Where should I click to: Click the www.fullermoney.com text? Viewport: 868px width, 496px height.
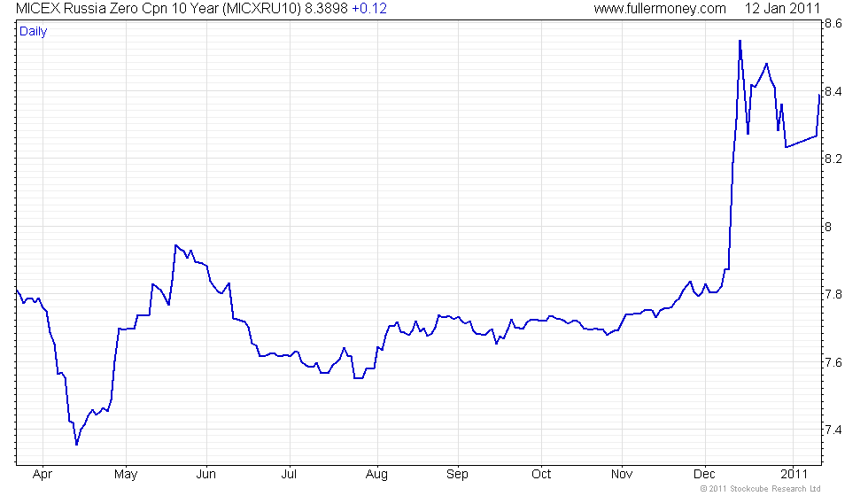[660, 9]
